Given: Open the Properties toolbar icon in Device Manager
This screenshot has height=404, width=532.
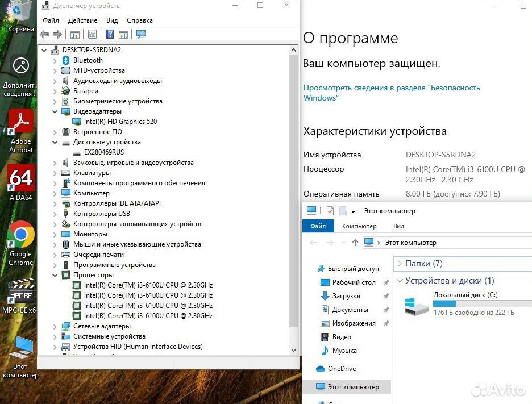Looking at the screenshot, I should click(x=92, y=34).
